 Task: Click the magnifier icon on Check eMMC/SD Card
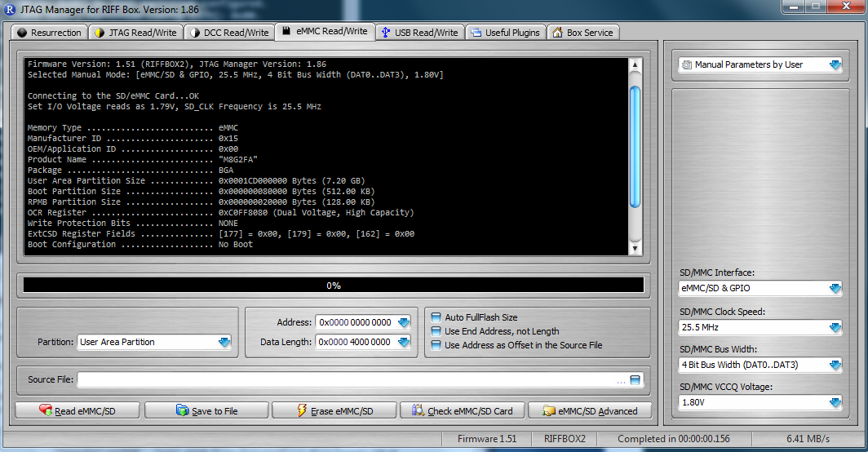pos(418,410)
